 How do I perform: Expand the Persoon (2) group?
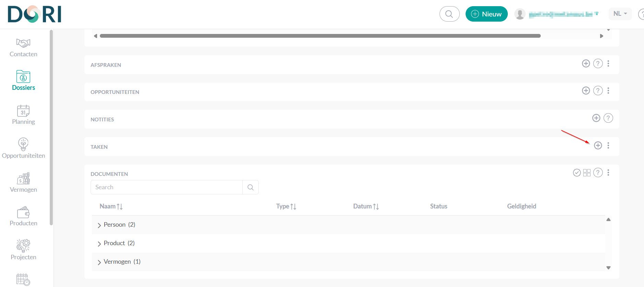(99, 225)
